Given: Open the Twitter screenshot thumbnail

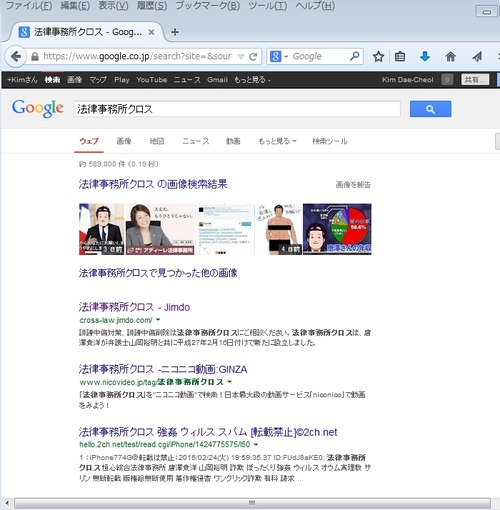Looking at the screenshot, I should pos(226,229).
